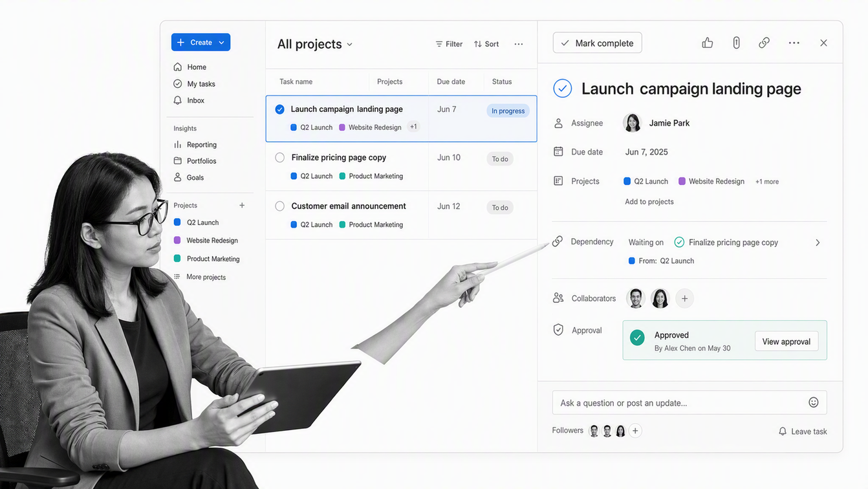Copy task link with chain icon
This screenshot has height=489, width=868.
click(764, 43)
